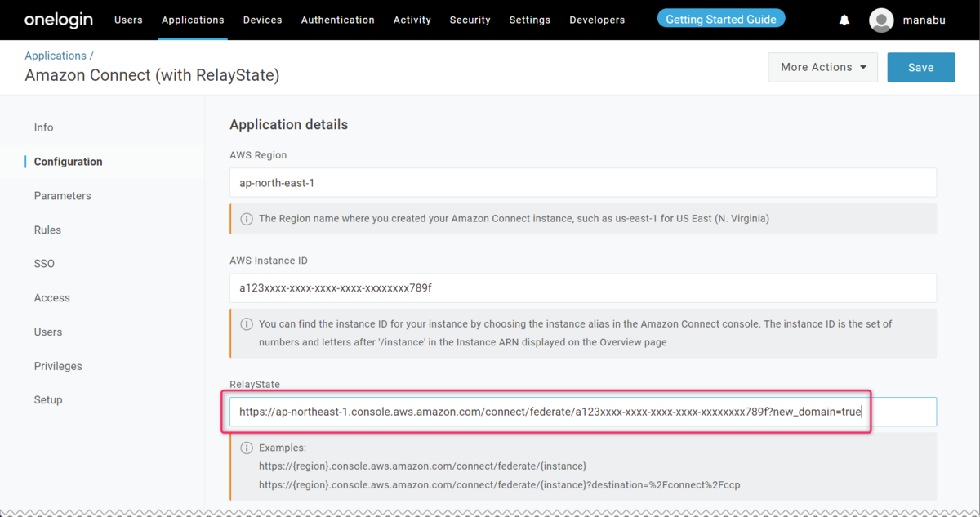Screen dimensions: 980x517
Task: Open the Access sidebar tab
Action: (x=52, y=298)
